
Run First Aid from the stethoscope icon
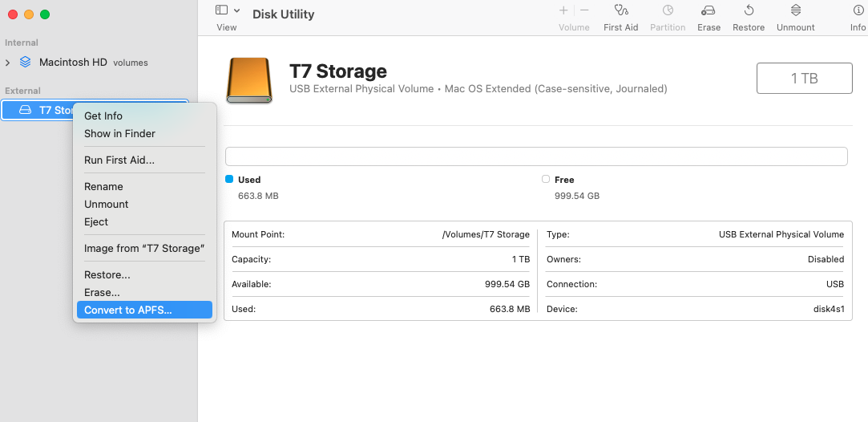[x=620, y=10]
